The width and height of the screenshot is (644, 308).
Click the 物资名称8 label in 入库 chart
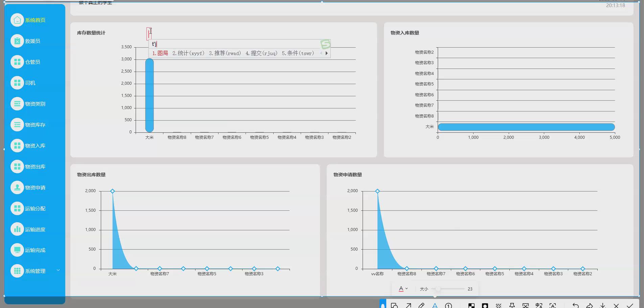point(424,116)
